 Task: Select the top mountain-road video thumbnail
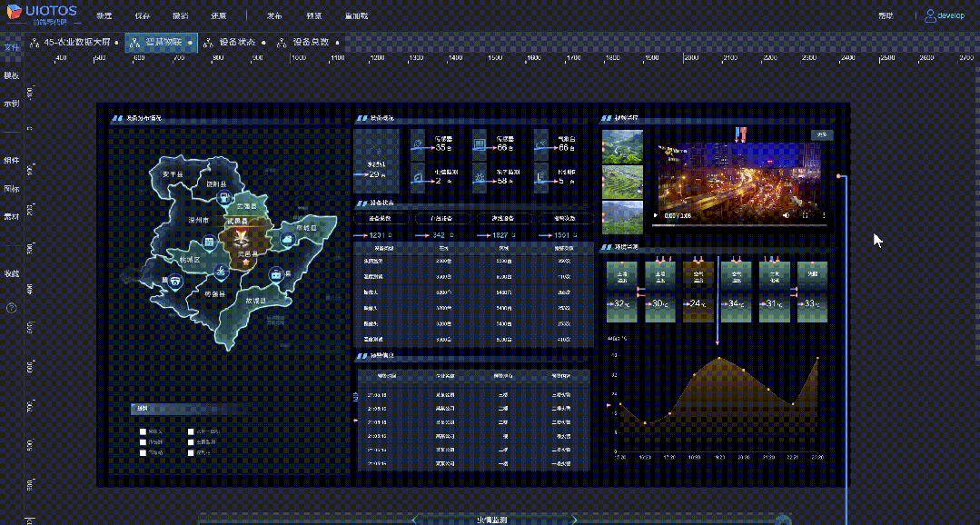622,147
